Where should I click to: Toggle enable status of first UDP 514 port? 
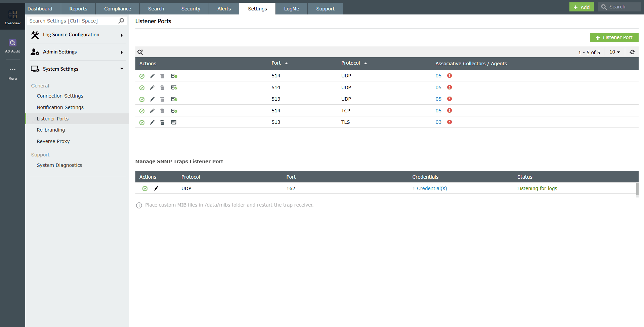[x=142, y=76]
